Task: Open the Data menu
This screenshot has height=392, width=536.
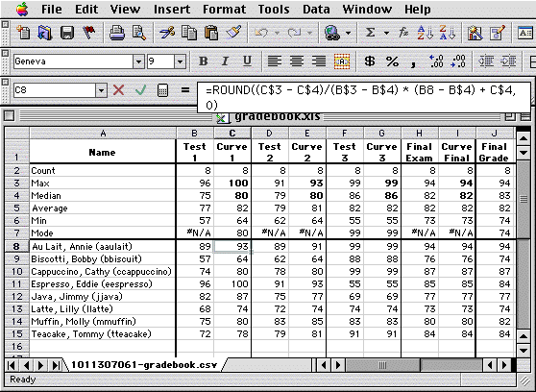Action: (316, 10)
